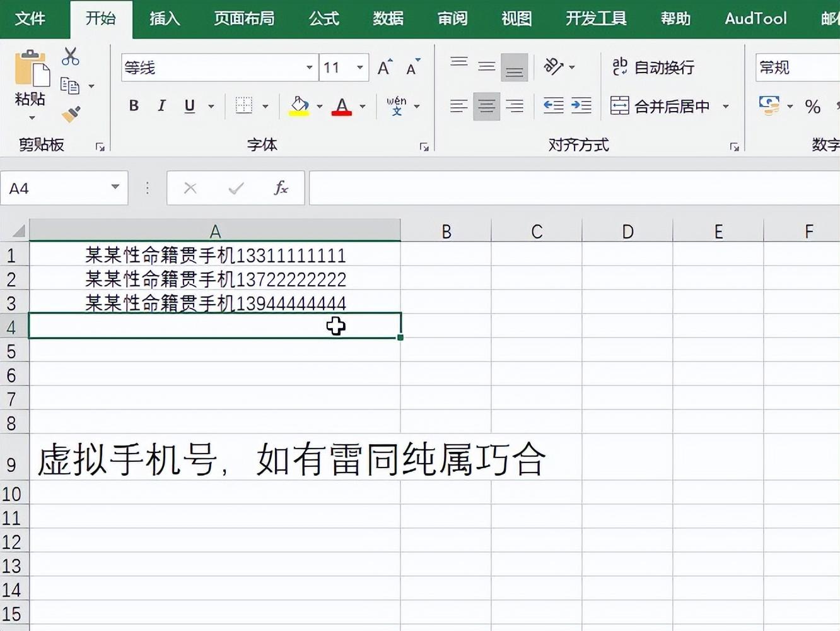Align text left
This screenshot has height=631, width=840.
[459, 106]
